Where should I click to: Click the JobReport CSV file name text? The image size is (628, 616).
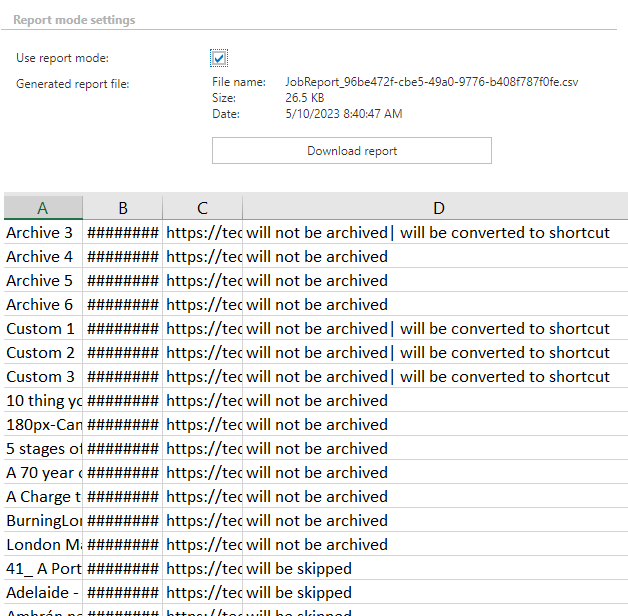(x=431, y=82)
